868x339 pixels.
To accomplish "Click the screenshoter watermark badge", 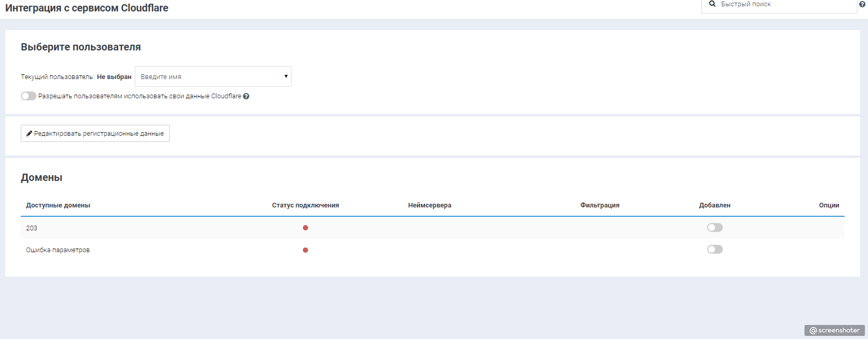I will tap(835, 330).
